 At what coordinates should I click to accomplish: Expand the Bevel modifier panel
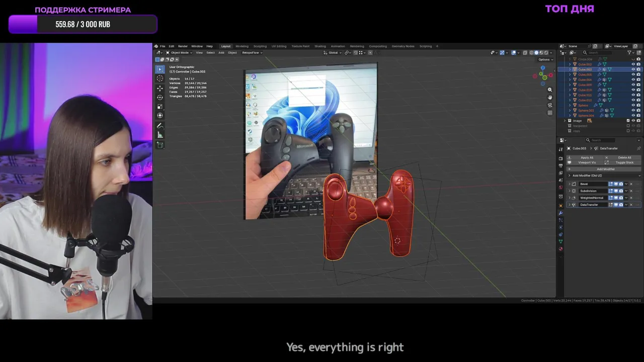point(570,184)
